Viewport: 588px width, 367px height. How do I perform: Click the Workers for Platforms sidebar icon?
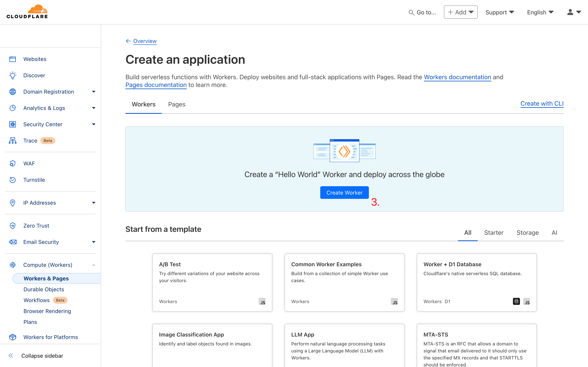[13, 337]
